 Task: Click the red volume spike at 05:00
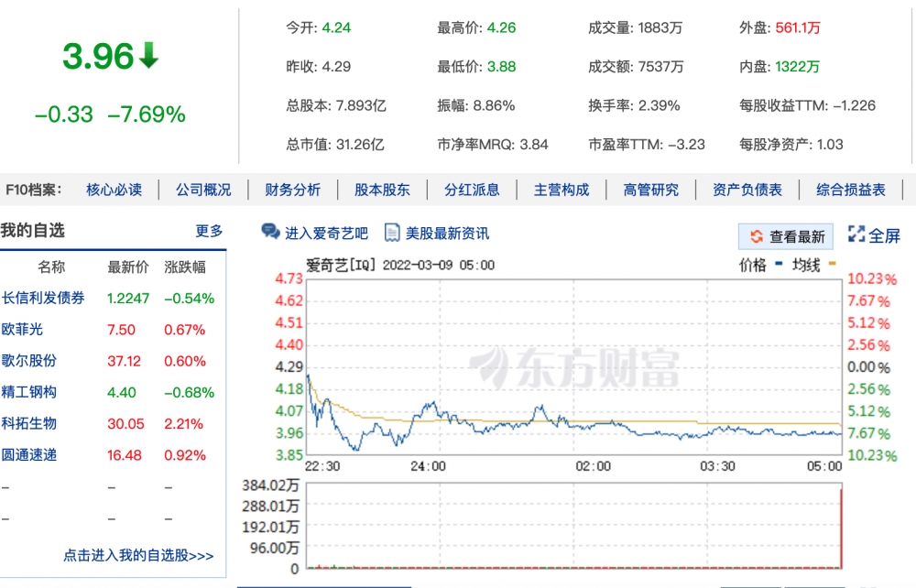pyautogui.click(x=841, y=528)
